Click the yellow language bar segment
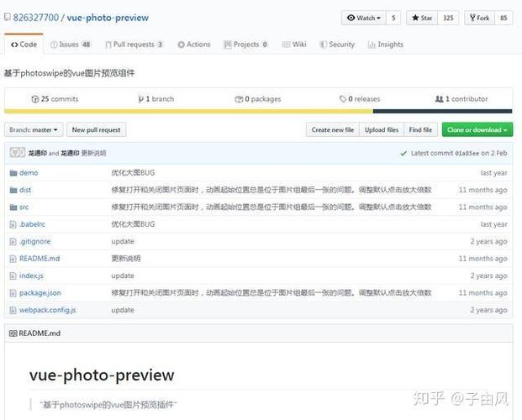Screen dimensions: 522x420 (188, 112)
